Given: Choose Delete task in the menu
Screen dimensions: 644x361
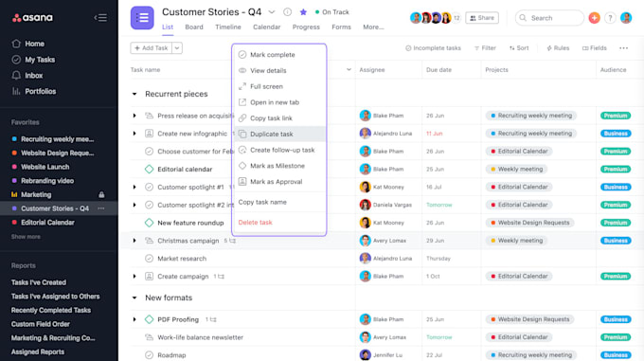Looking at the screenshot, I should [255, 222].
